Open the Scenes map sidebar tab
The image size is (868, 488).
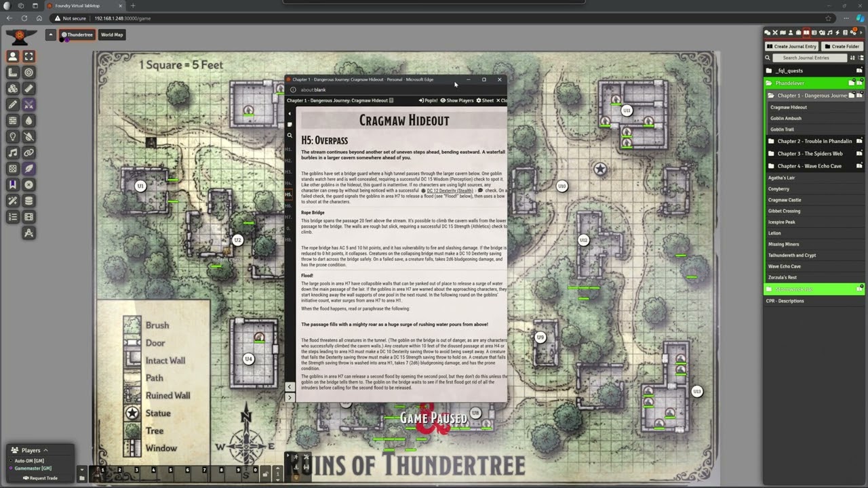pyautogui.click(x=783, y=33)
